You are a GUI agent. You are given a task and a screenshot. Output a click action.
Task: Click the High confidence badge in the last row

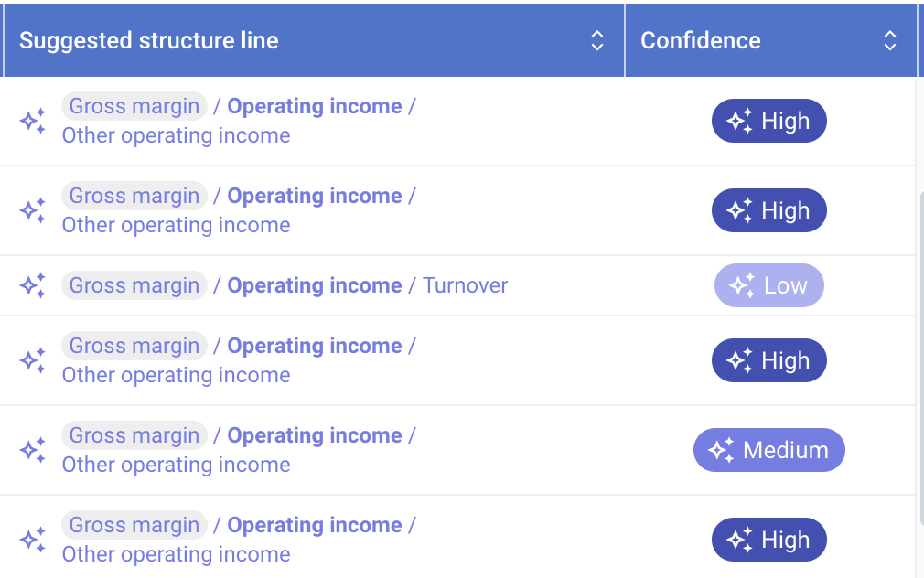pyautogui.click(x=769, y=540)
